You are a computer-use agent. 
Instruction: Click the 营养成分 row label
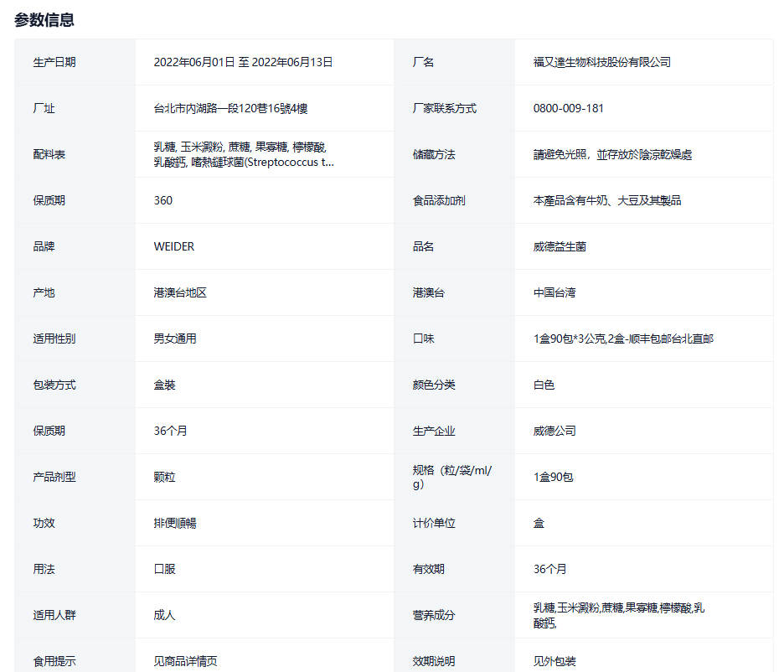pyautogui.click(x=434, y=615)
